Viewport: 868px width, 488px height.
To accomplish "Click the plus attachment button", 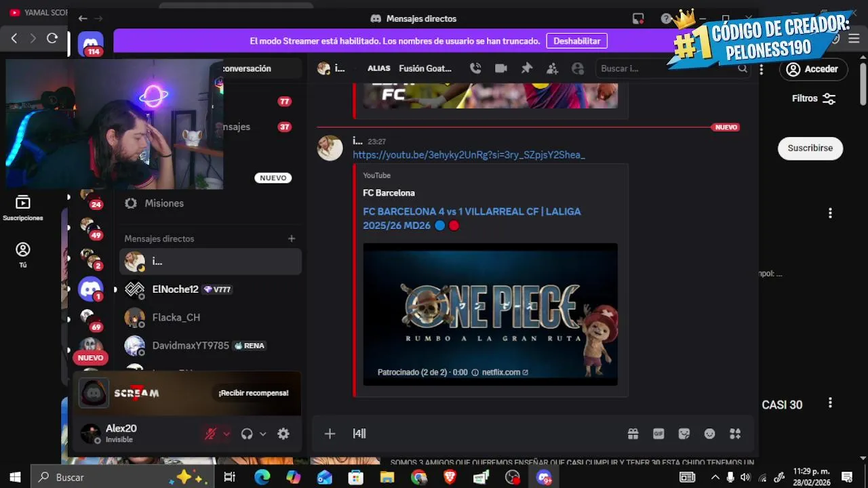I will (330, 434).
